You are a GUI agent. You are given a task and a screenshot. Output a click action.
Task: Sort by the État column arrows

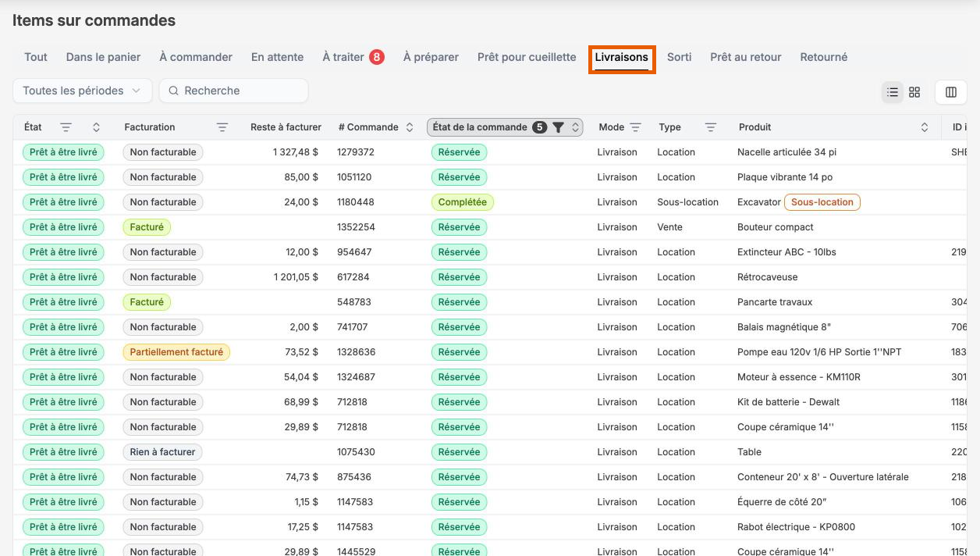coord(96,127)
